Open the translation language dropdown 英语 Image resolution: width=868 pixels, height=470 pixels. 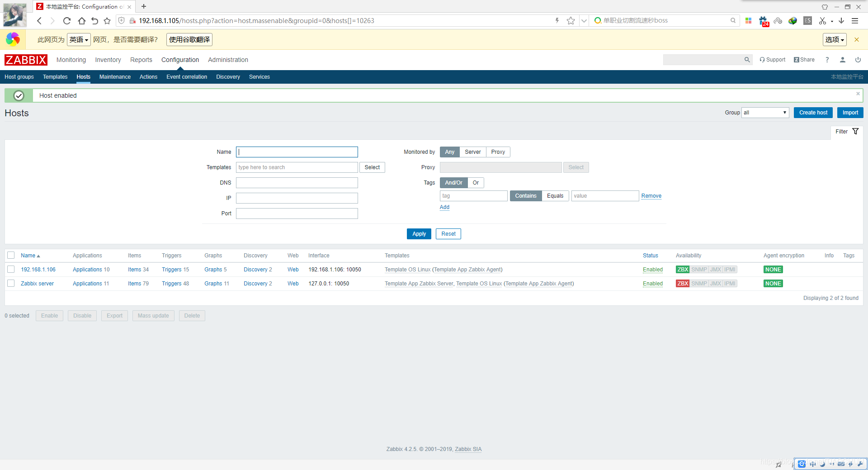coord(79,40)
